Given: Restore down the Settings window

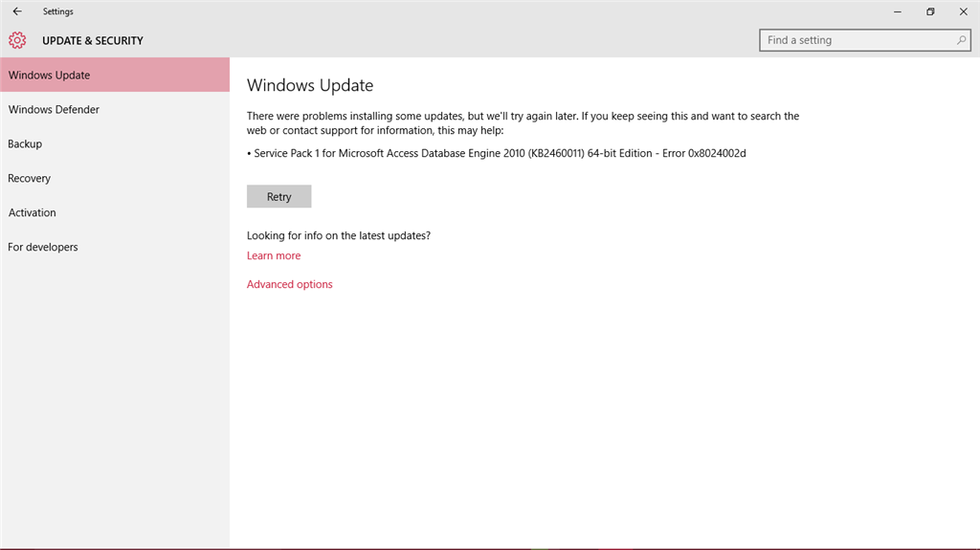Looking at the screenshot, I should coord(930,11).
